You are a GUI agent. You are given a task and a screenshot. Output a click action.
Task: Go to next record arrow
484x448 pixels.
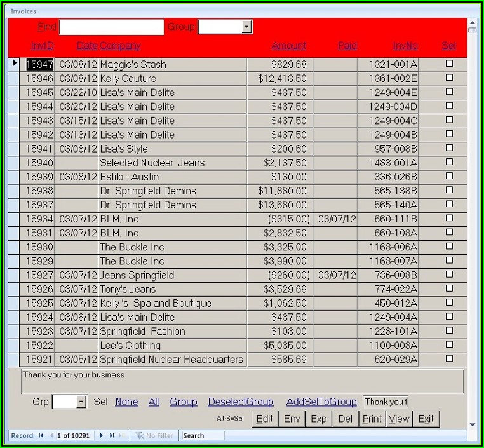point(101,435)
